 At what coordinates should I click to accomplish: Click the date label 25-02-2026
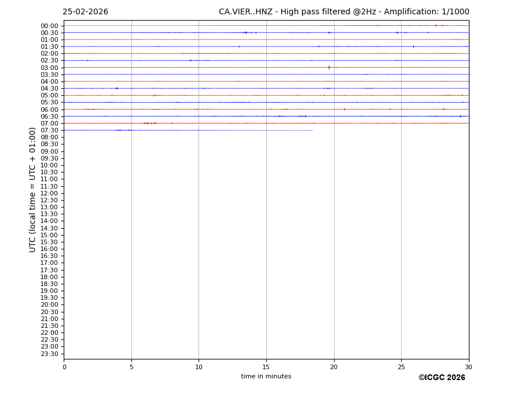[x=85, y=12]
